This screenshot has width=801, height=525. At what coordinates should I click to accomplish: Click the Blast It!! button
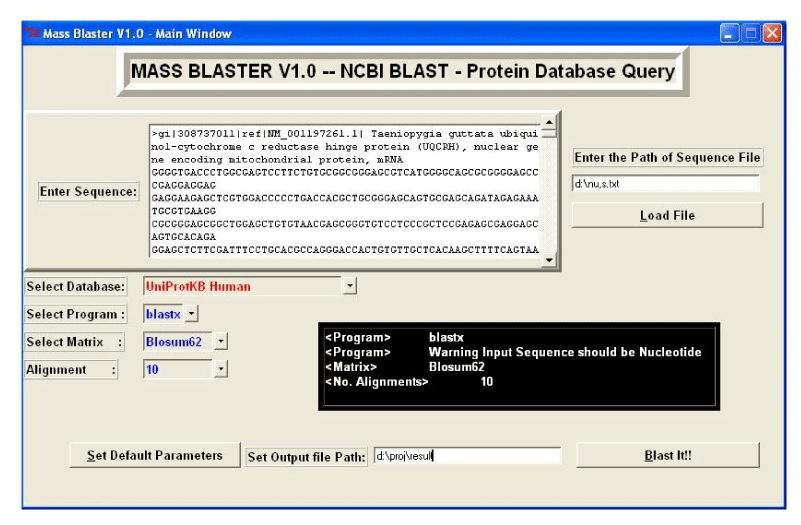pos(668,455)
